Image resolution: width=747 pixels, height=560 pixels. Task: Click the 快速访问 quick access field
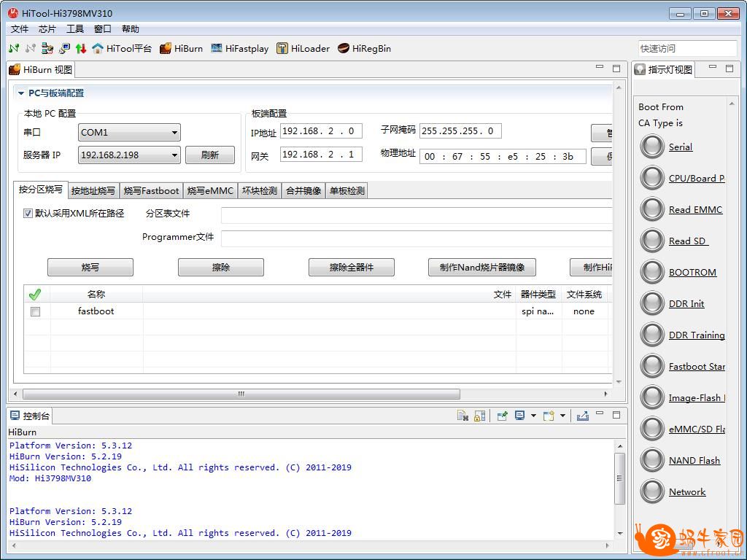pos(687,48)
